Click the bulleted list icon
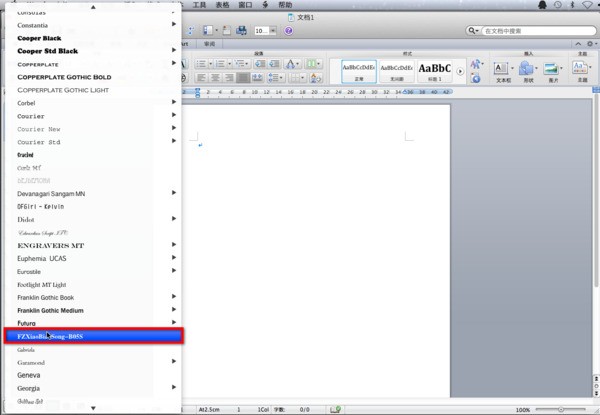 203,64
